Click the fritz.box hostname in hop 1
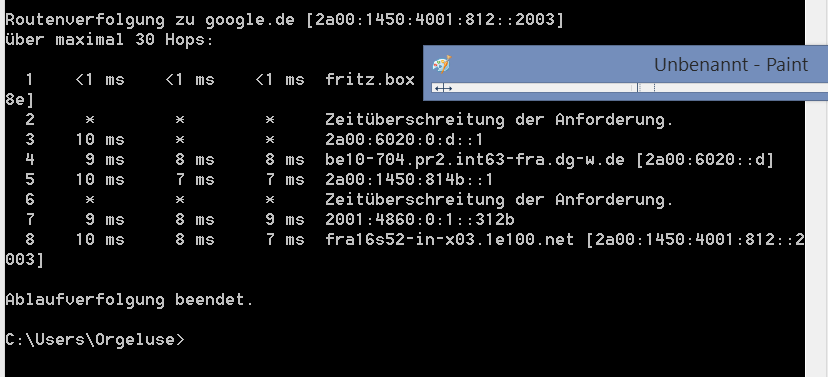The width and height of the screenshot is (828, 377). click(370, 80)
